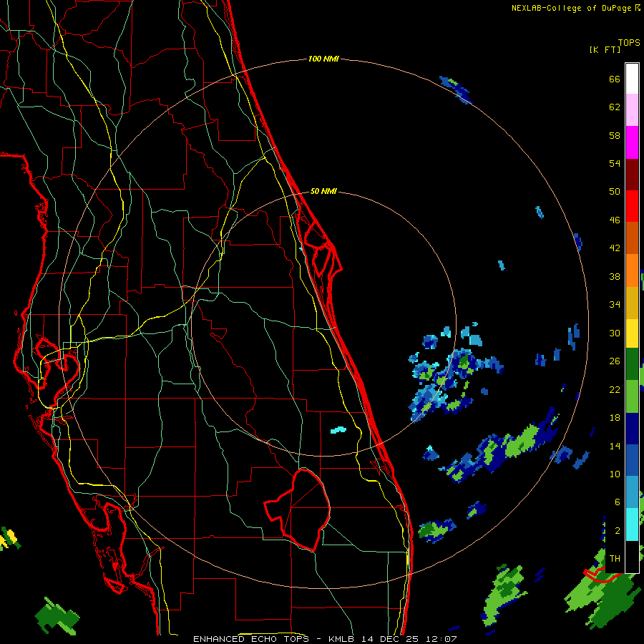Image resolution: width=644 pixels, height=644 pixels.
Task: Click the '62' legend value
Action: (x=615, y=107)
